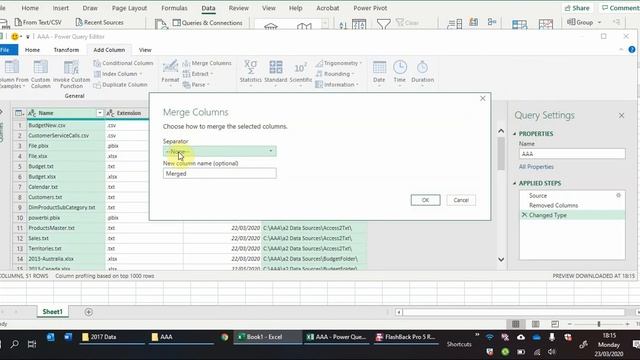Image resolution: width=640 pixels, height=360 pixels.
Task: Open the All Properties link
Action: tap(536, 167)
